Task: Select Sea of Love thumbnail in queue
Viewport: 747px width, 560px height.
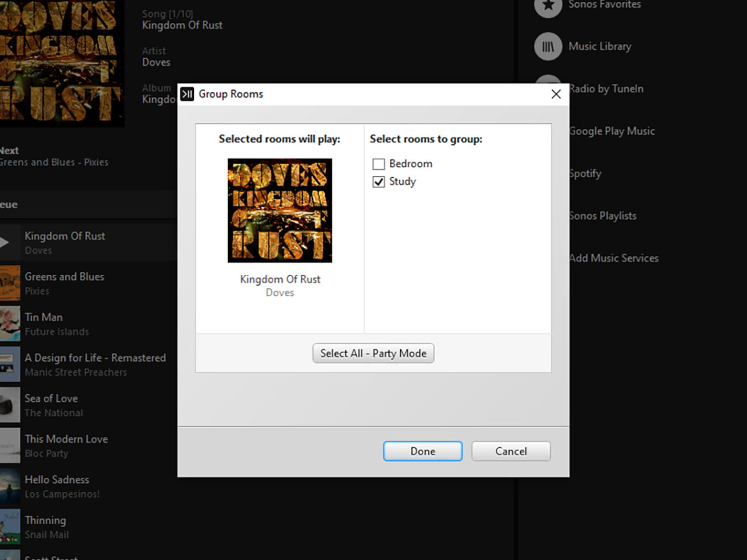Action: 10,405
